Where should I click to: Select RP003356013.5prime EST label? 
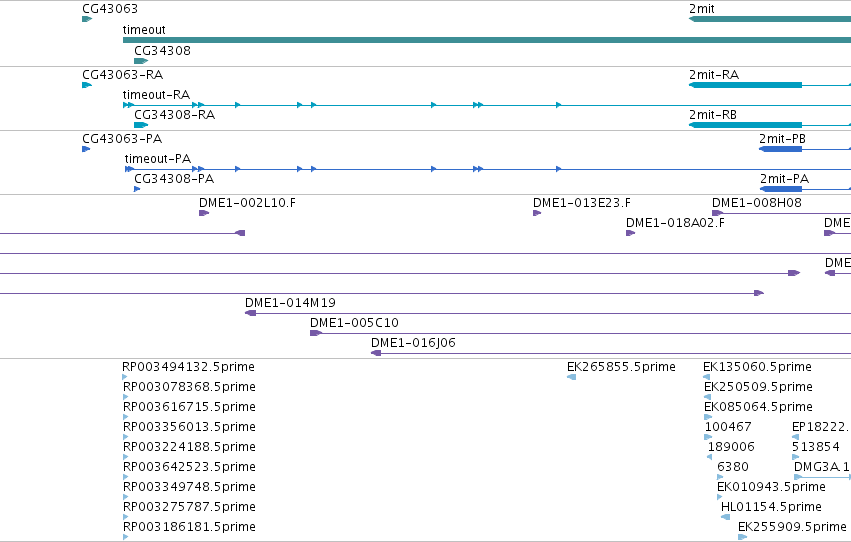(x=189, y=427)
